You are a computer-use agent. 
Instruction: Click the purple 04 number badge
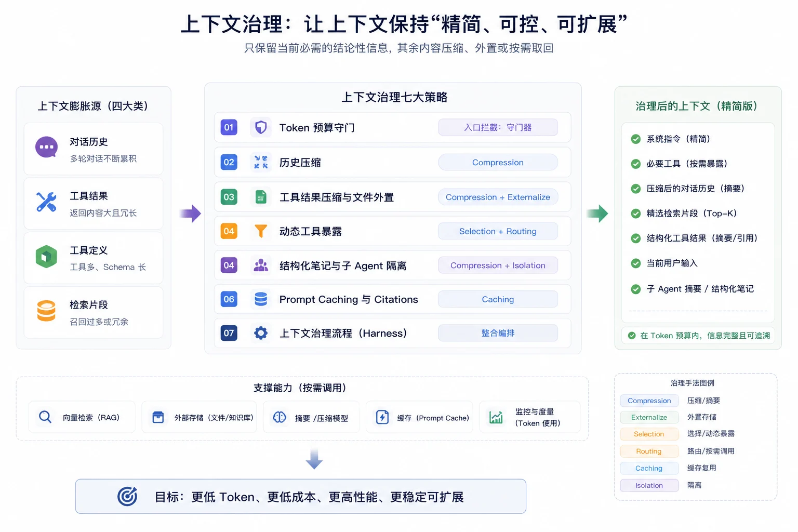click(x=229, y=265)
